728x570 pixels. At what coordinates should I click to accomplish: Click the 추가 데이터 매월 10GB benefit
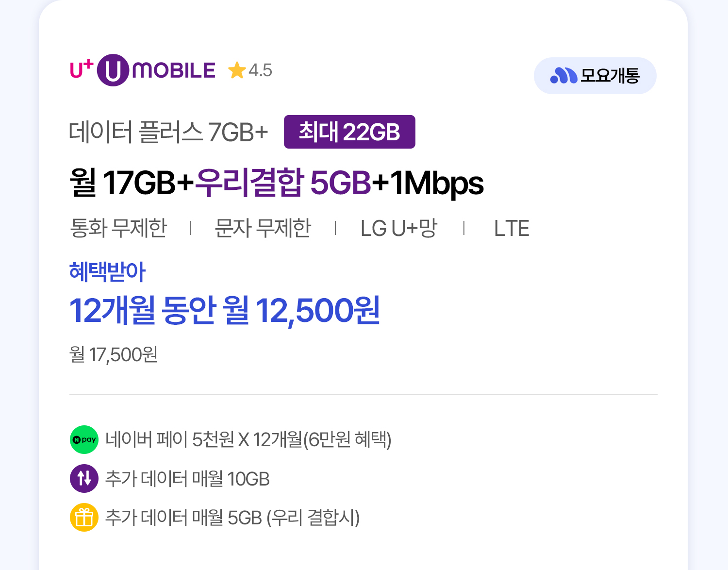187,479
